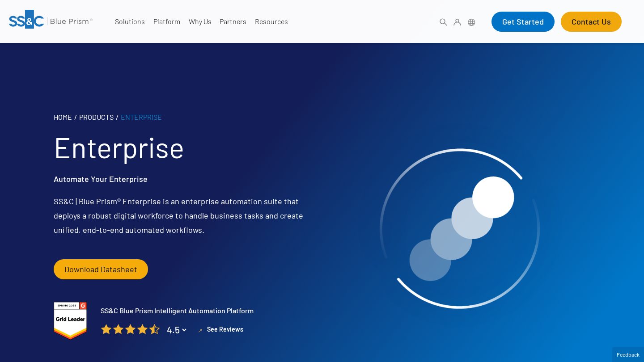Go to HOME breadcrumb link

63,117
